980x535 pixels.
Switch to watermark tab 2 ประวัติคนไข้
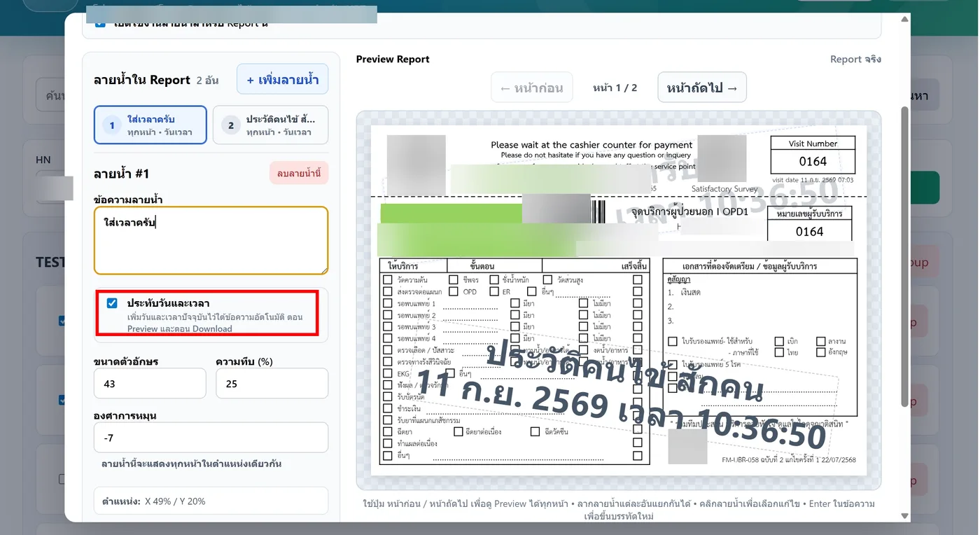point(270,125)
